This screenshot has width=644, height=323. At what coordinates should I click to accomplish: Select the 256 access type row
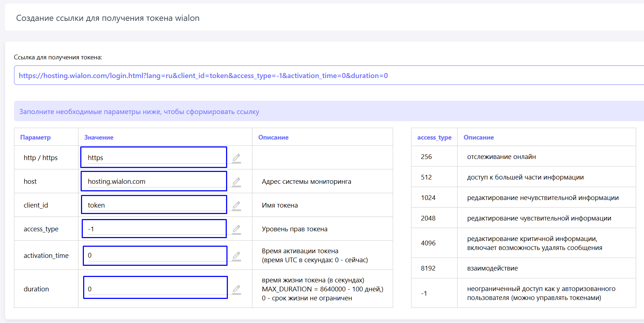click(x=426, y=157)
